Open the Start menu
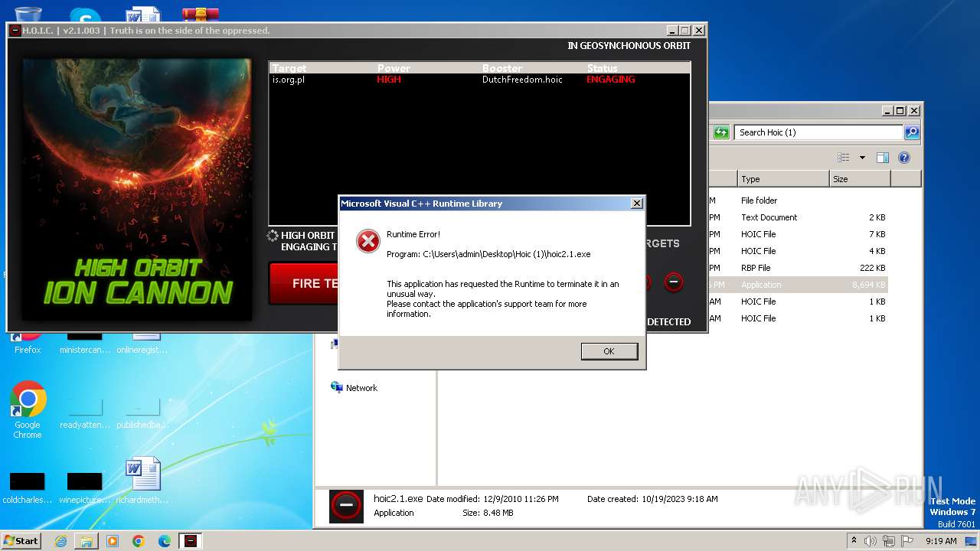This screenshot has width=980, height=551. (21, 540)
